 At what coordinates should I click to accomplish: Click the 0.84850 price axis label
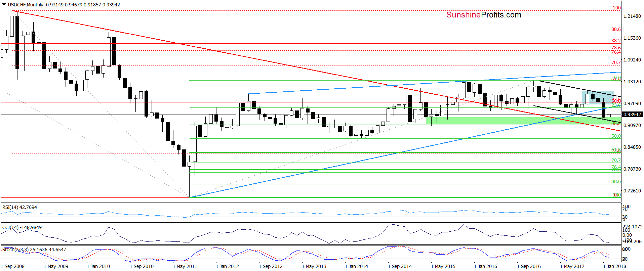click(x=632, y=147)
